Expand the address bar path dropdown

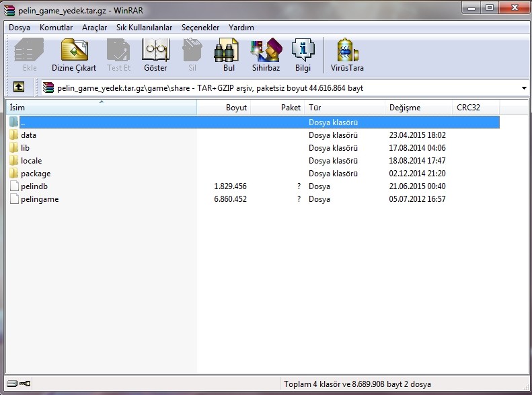524,88
